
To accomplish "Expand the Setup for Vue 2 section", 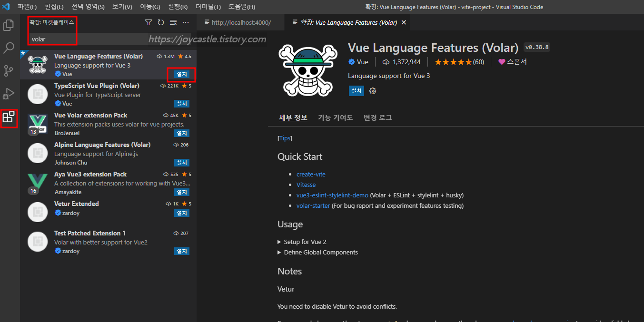I will tap(302, 242).
